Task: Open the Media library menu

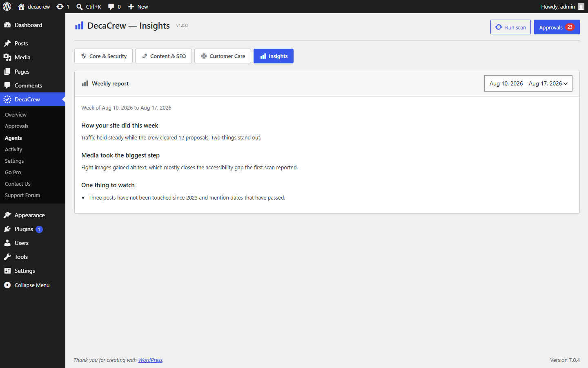Action: (x=33, y=57)
